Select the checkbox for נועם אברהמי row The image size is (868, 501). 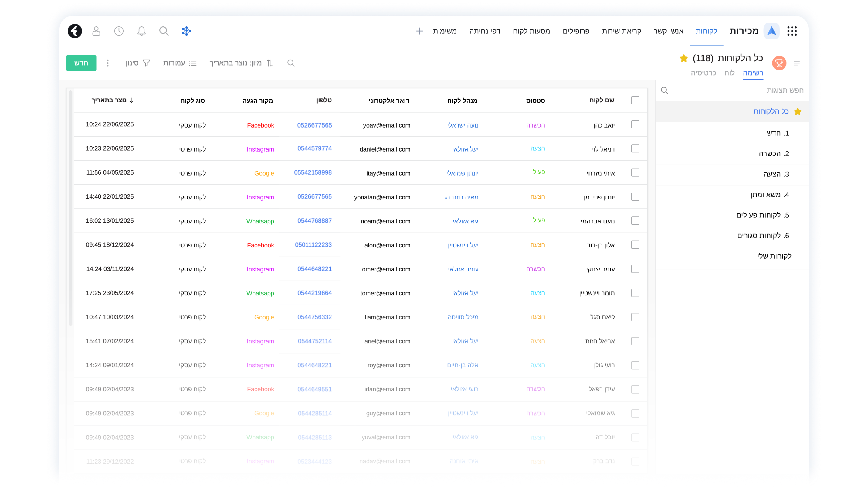pos(635,220)
